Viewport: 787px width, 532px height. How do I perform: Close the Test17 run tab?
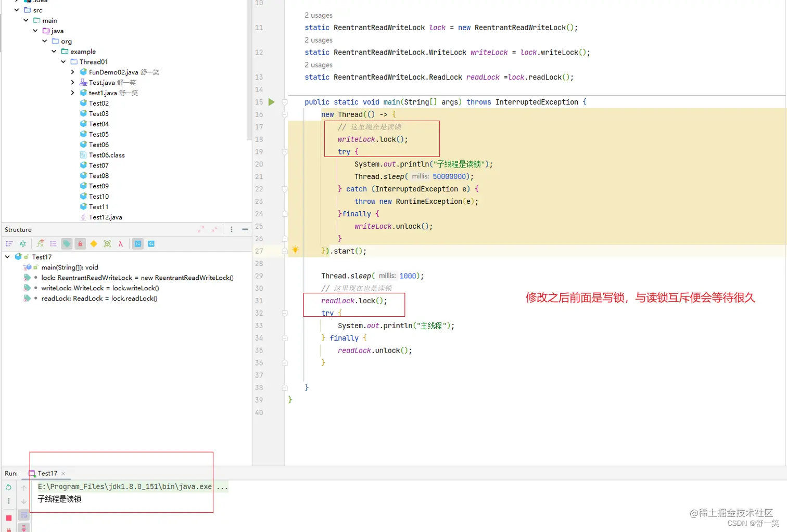tap(64, 473)
